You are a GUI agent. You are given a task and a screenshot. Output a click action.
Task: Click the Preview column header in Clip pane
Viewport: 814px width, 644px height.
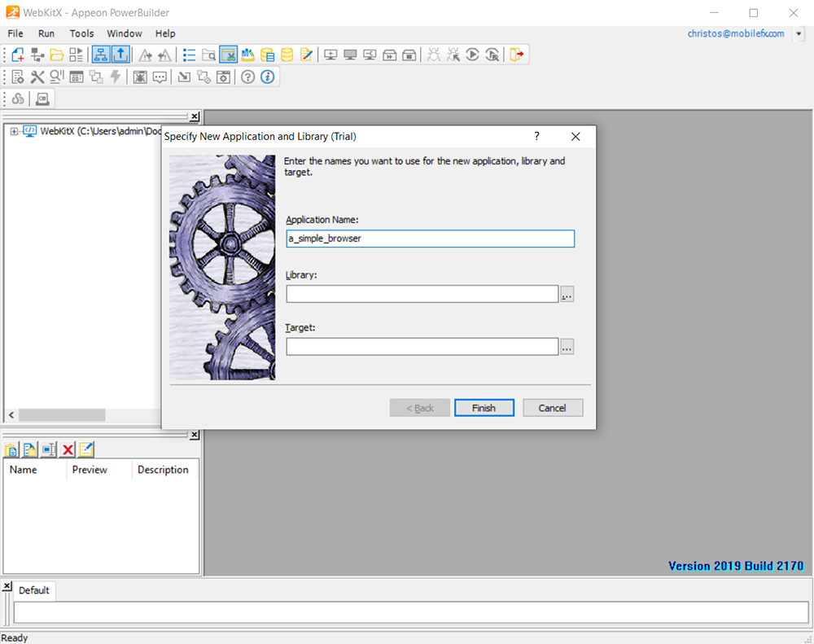click(x=99, y=470)
